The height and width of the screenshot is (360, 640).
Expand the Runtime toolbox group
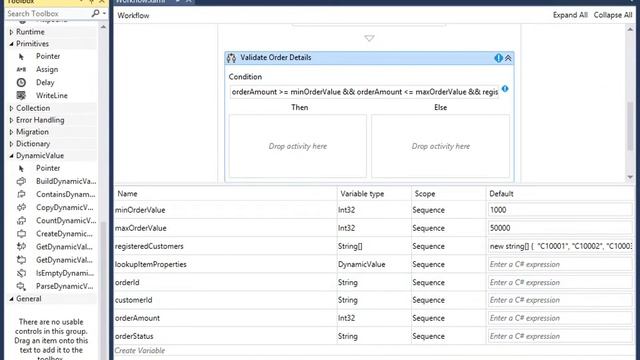[11, 32]
